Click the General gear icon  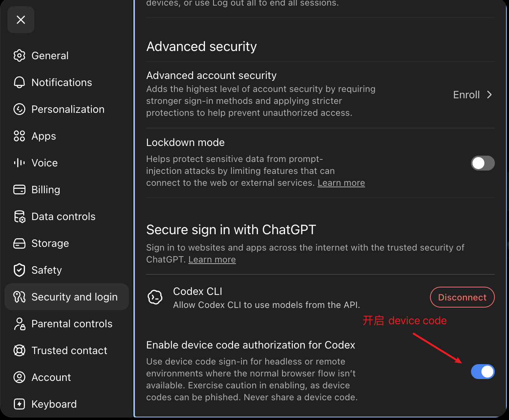coord(19,55)
